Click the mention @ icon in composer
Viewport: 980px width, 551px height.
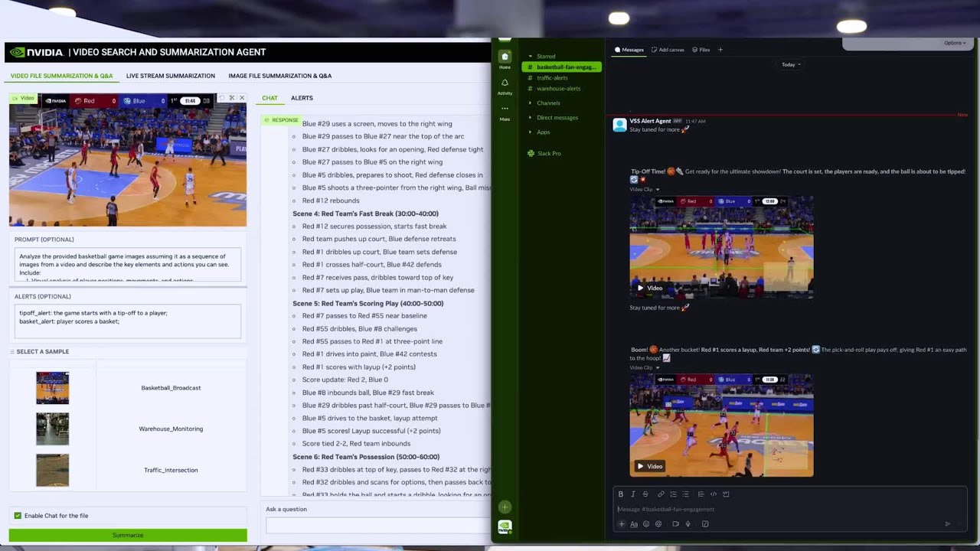pyautogui.click(x=658, y=524)
